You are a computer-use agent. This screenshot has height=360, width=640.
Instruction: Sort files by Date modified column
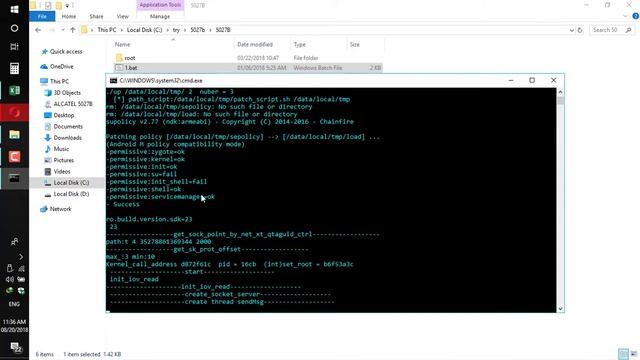point(255,44)
